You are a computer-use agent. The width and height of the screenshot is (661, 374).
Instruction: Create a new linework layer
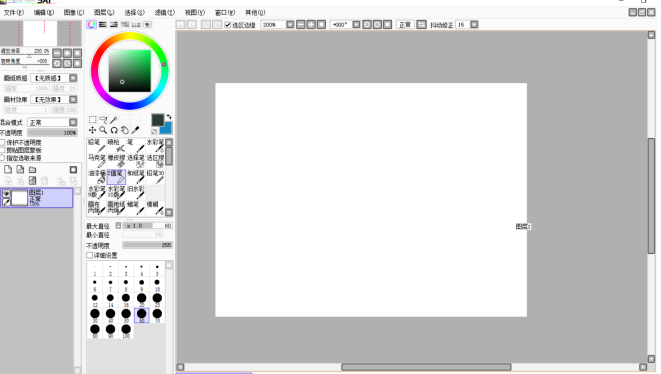[20, 170]
